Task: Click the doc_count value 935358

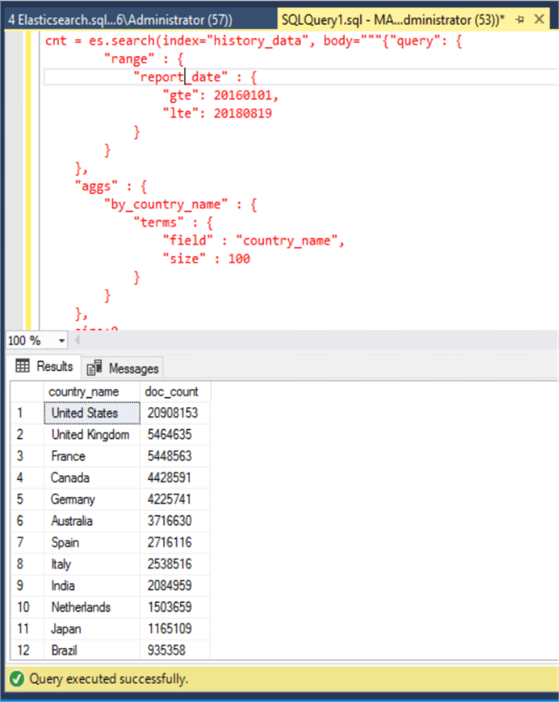Action: pos(175,650)
